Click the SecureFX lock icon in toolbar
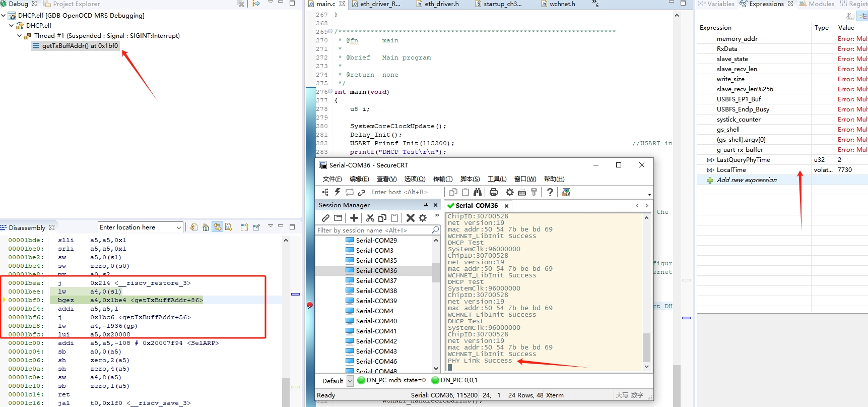Image resolution: width=868 pixels, height=407 pixels. 566,192
